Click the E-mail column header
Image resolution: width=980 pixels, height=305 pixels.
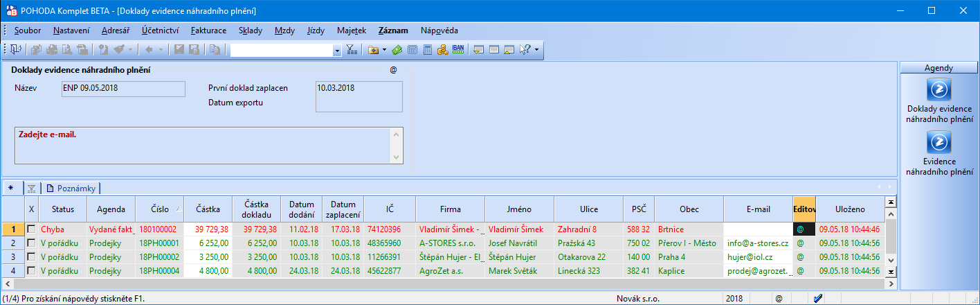(759, 209)
